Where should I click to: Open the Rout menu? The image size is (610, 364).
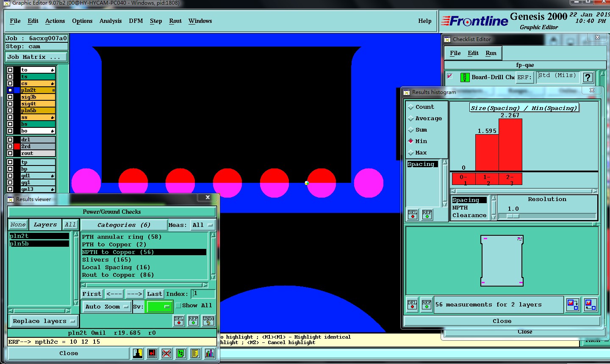[x=175, y=21]
